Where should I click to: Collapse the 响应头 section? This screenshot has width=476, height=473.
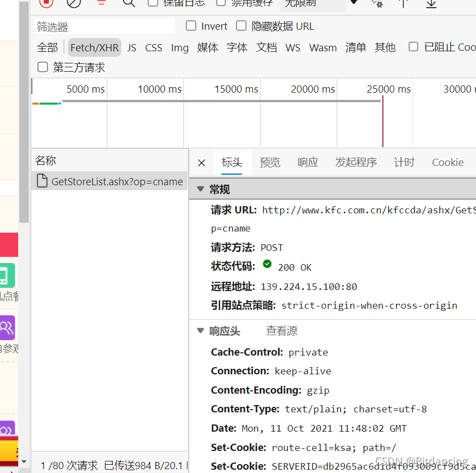coord(200,331)
